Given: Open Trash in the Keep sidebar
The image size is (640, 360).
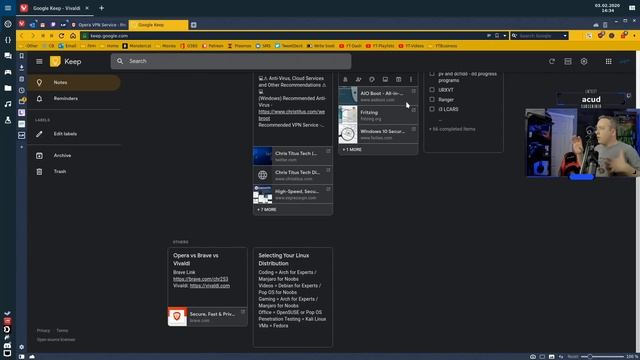Looking at the screenshot, I should tap(74, 171).
